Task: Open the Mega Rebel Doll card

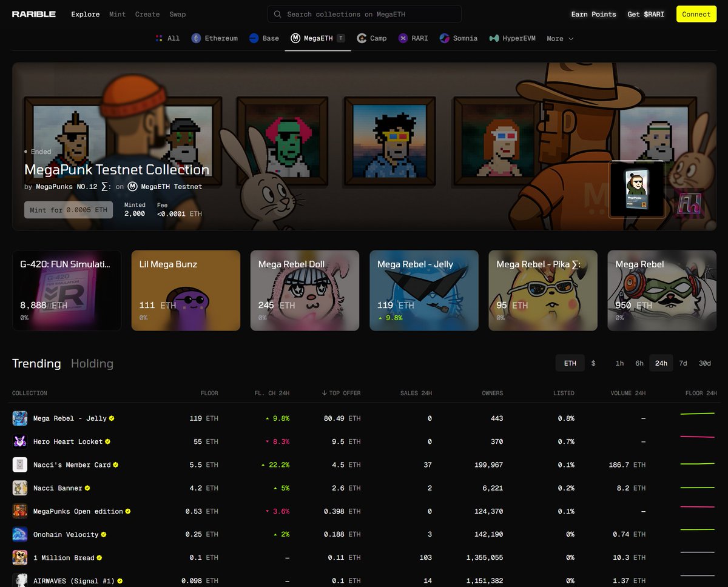Action: 305,290
